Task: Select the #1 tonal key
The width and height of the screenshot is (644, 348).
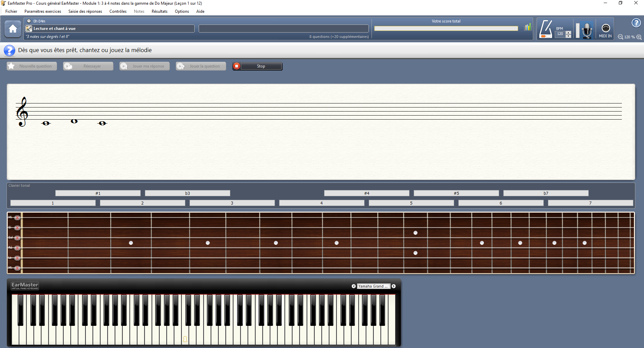Action: click(x=98, y=193)
